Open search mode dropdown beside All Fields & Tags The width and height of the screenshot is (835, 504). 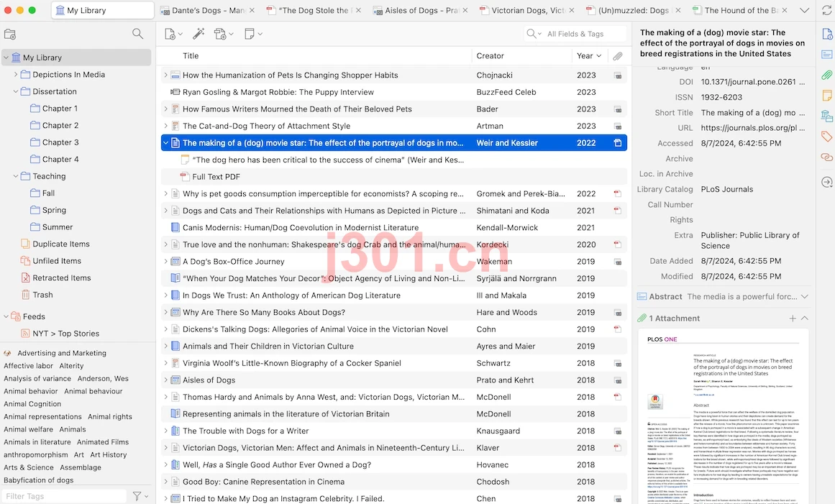534,34
